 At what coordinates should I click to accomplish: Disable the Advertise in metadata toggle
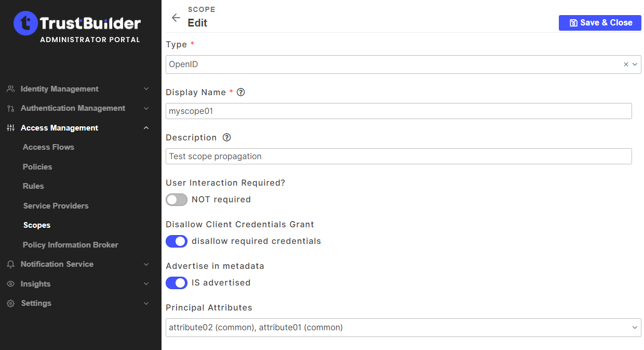177,283
